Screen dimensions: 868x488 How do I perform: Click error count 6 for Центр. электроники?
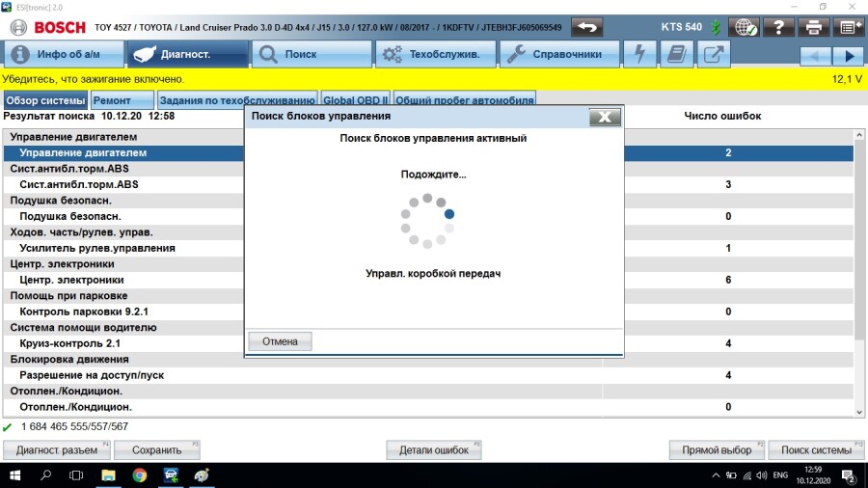pos(728,280)
